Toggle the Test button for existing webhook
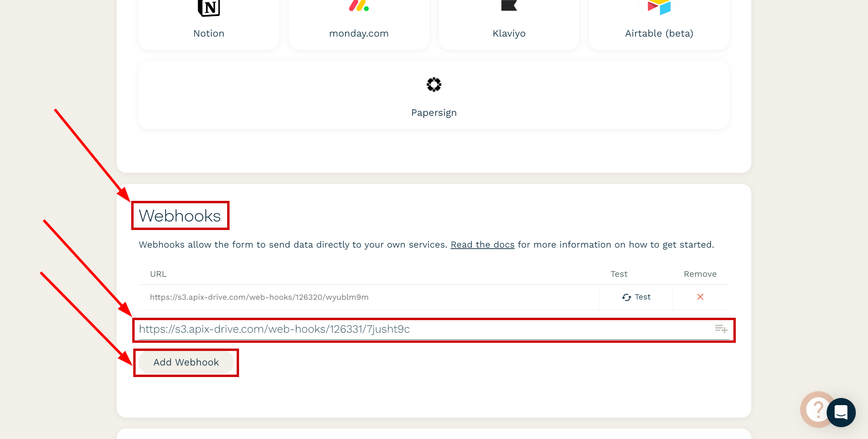 click(636, 297)
